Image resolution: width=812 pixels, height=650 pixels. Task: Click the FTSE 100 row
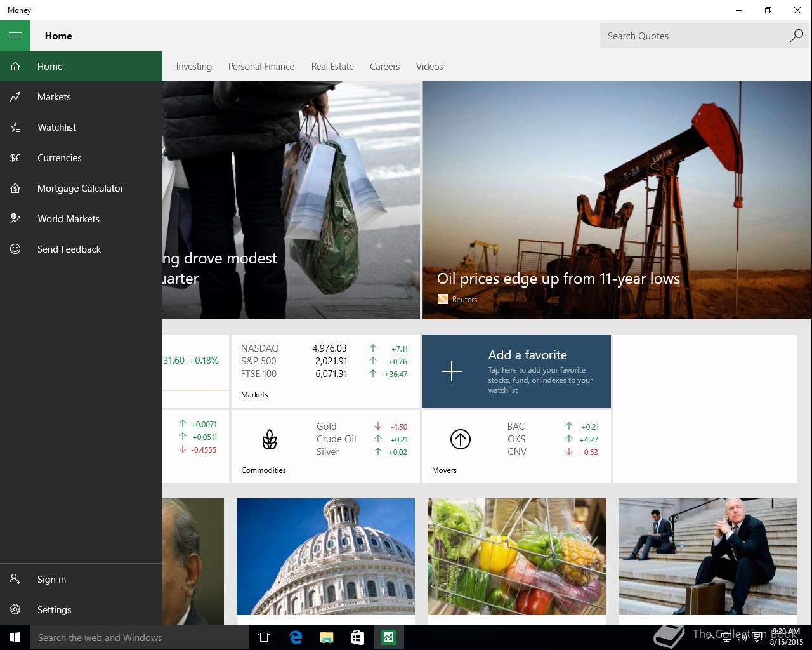point(325,373)
